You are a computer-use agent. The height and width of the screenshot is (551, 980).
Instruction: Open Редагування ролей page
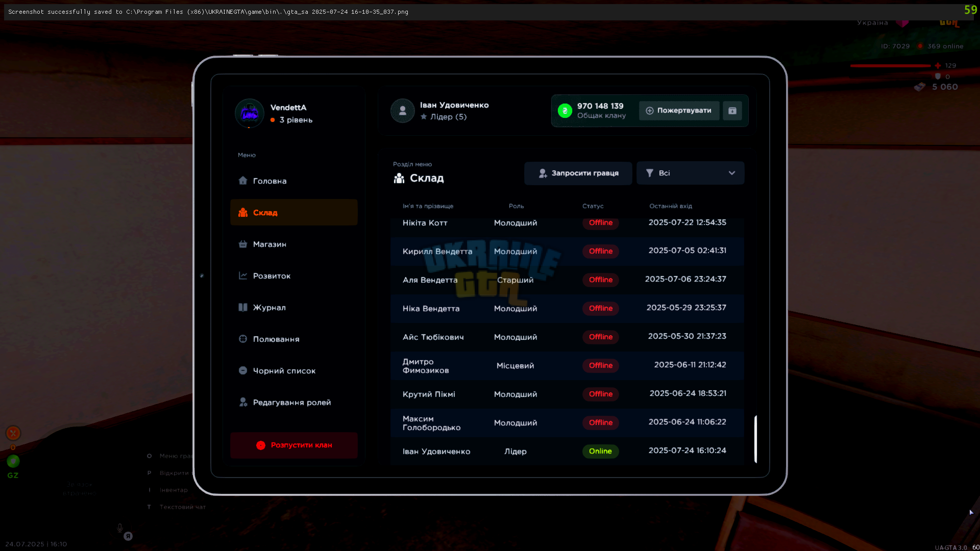(293, 402)
